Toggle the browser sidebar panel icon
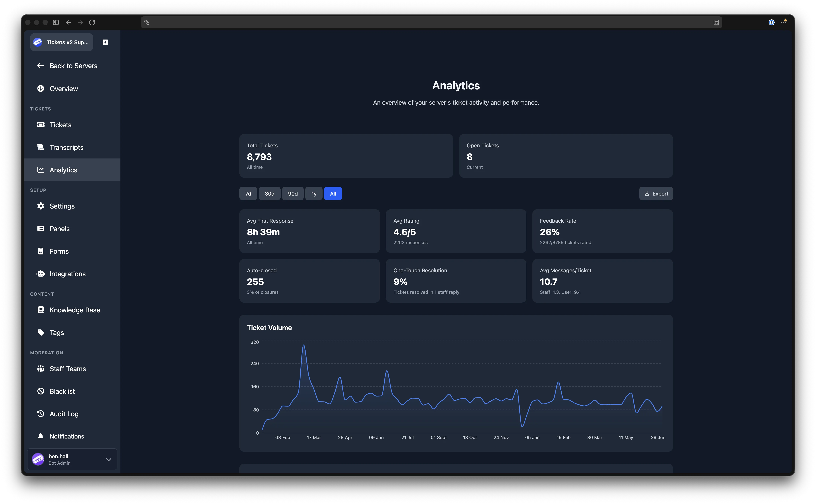 point(56,22)
